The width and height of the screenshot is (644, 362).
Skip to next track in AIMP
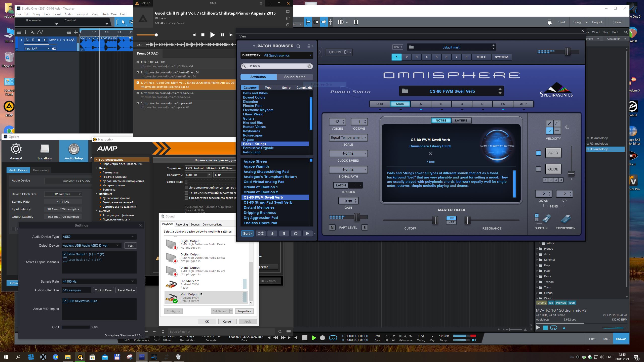[x=231, y=35]
